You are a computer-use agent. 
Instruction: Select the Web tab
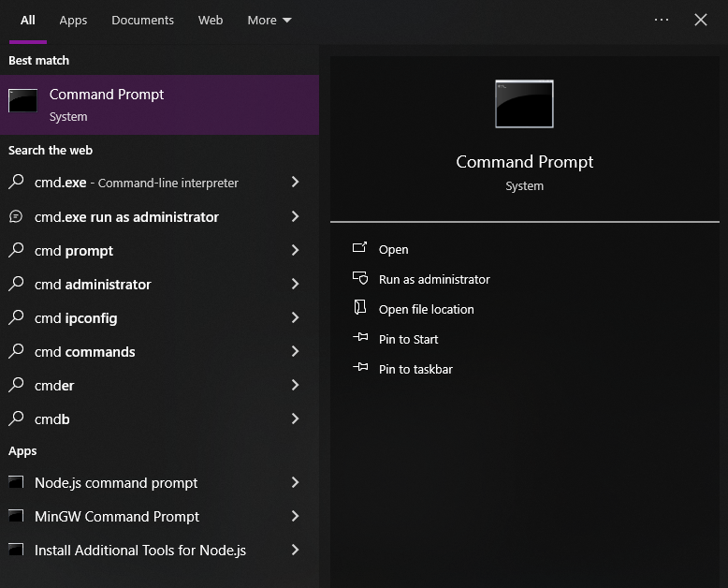211,21
